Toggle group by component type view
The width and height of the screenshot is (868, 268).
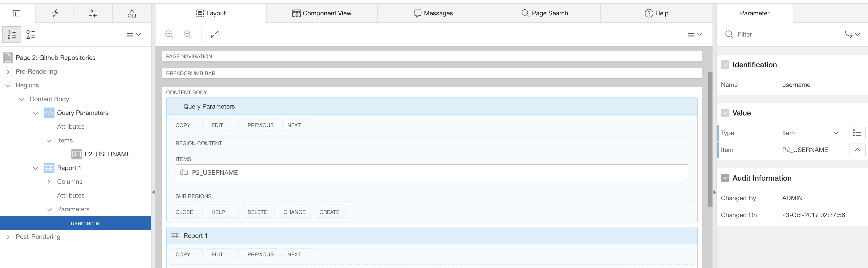click(31, 34)
